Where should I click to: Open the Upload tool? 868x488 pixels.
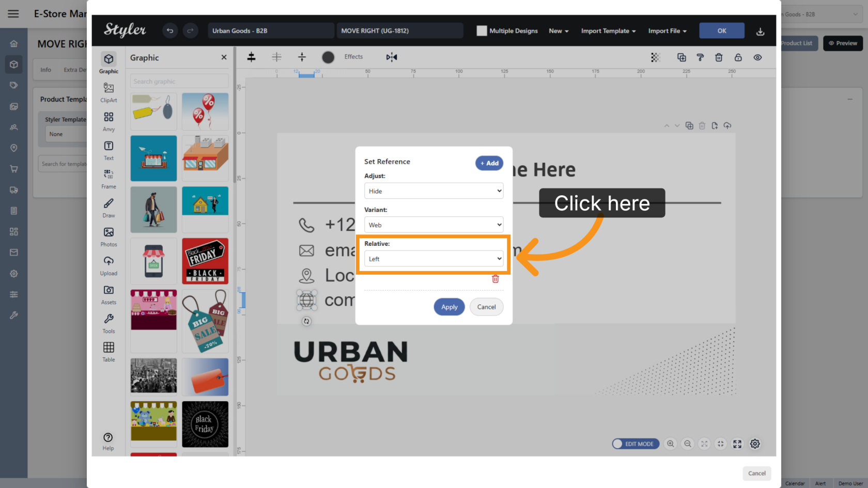pos(109,265)
